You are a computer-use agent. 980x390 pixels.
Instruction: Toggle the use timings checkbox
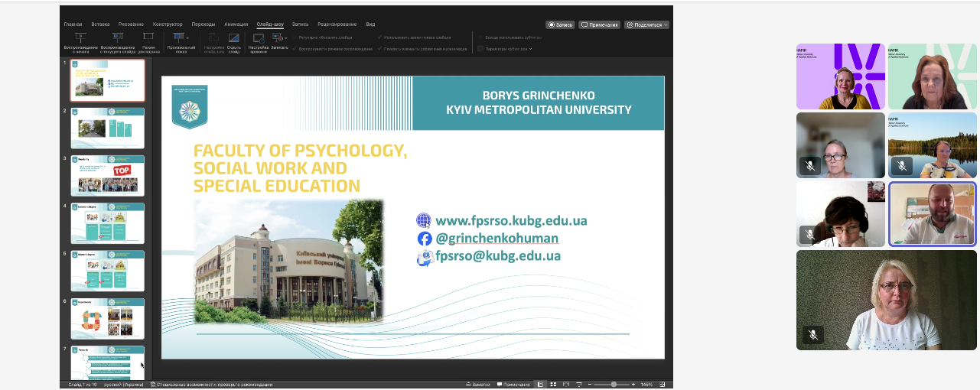(x=380, y=37)
